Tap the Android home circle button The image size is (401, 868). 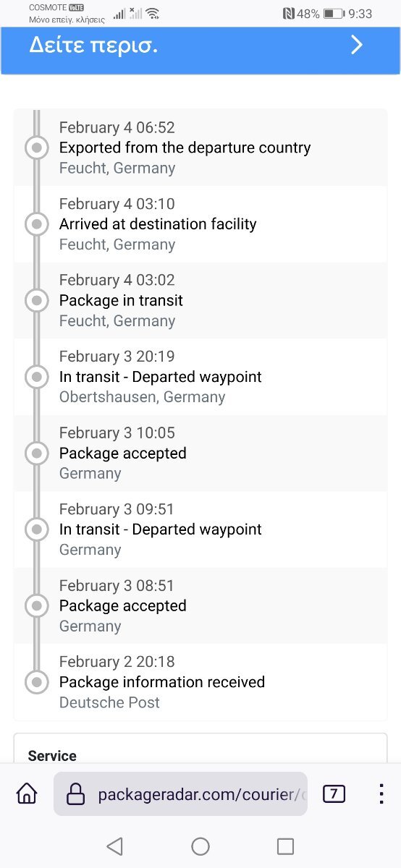point(200,846)
